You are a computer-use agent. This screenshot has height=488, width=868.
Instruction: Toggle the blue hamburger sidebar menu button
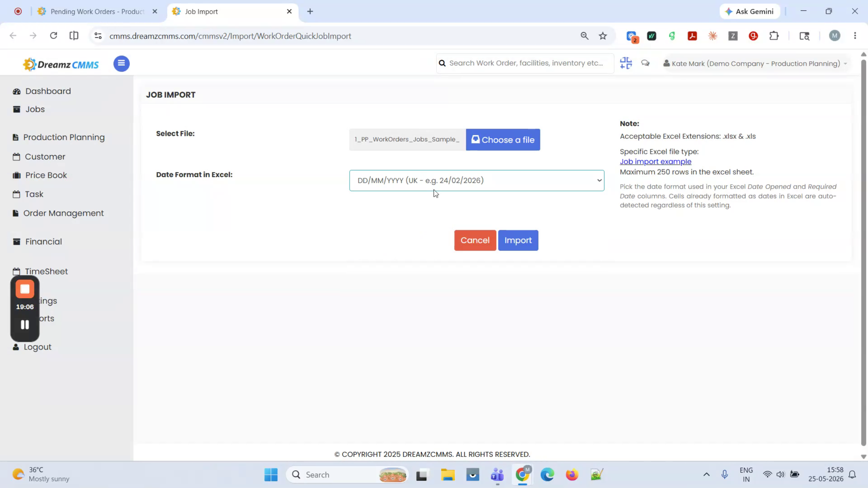click(121, 64)
